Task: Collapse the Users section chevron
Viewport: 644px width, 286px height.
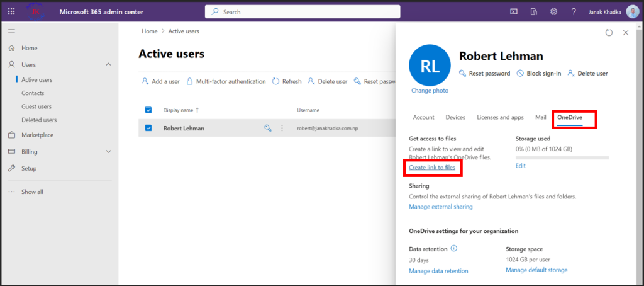Action: click(108, 65)
